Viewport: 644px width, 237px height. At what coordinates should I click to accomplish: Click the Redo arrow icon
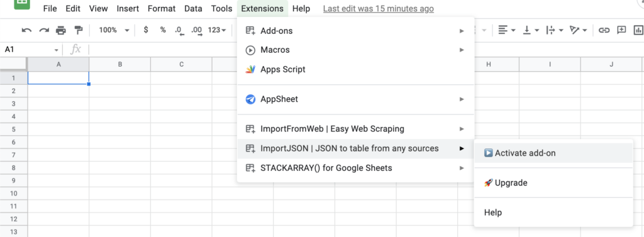(x=44, y=30)
